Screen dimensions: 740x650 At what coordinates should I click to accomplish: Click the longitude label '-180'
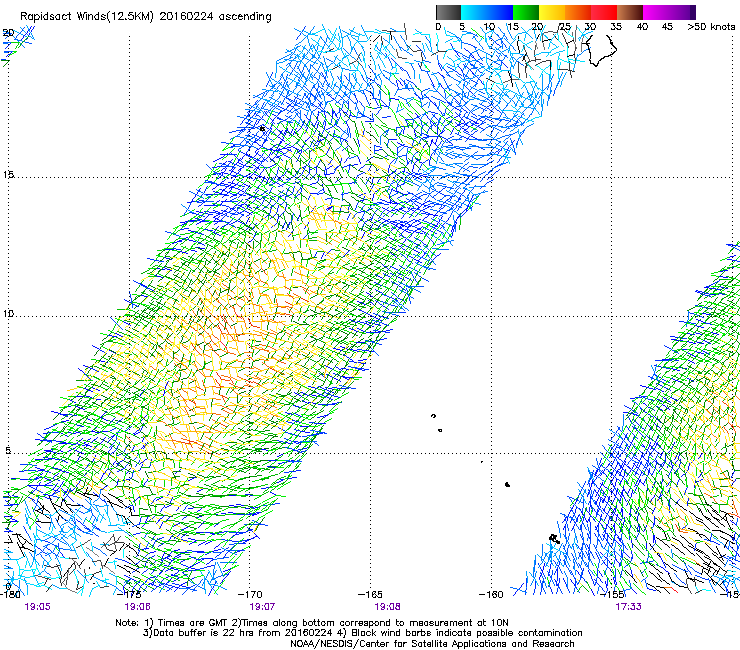point(10,594)
